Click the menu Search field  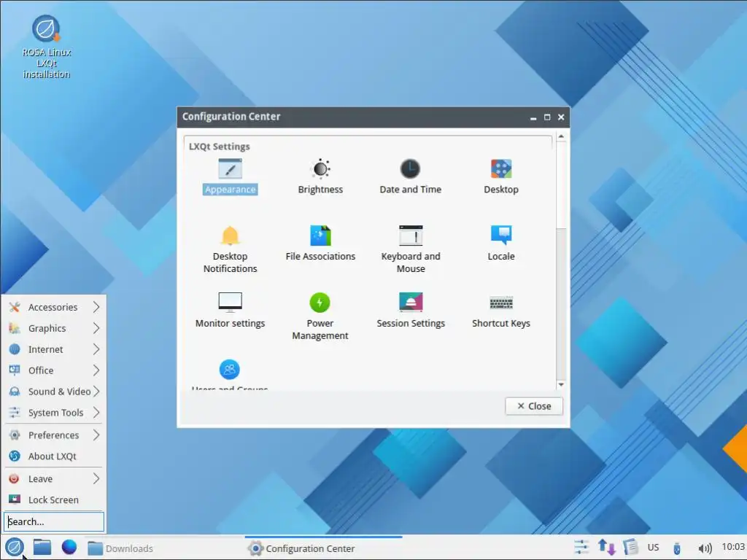(54, 521)
